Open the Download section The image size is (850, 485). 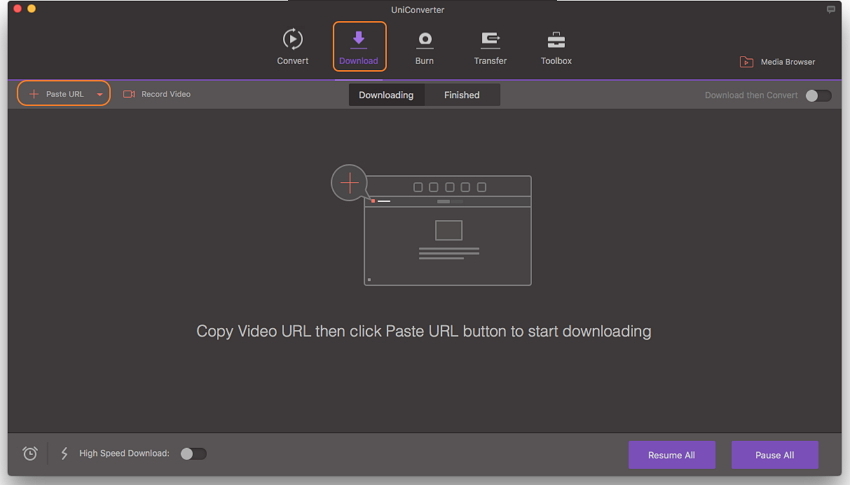click(359, 47)
